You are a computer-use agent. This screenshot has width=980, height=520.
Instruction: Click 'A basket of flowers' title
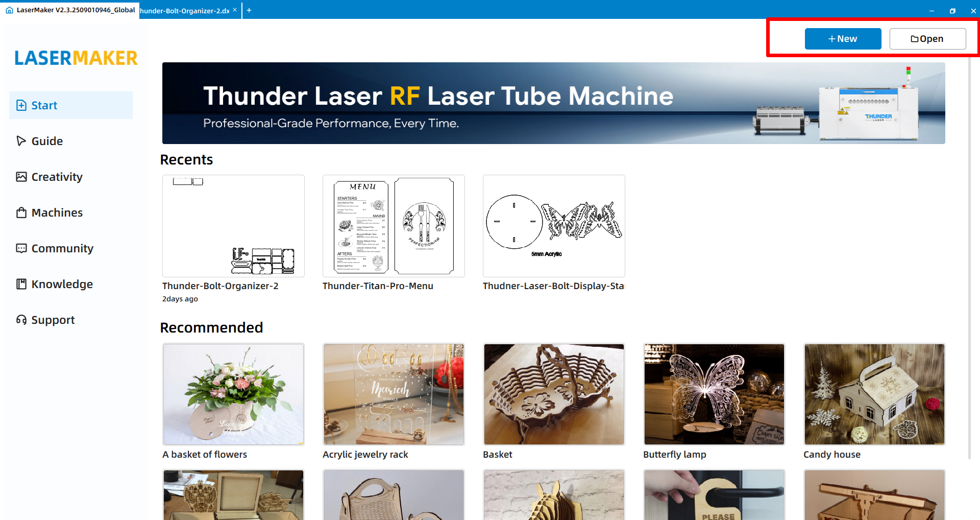point(205,455)
